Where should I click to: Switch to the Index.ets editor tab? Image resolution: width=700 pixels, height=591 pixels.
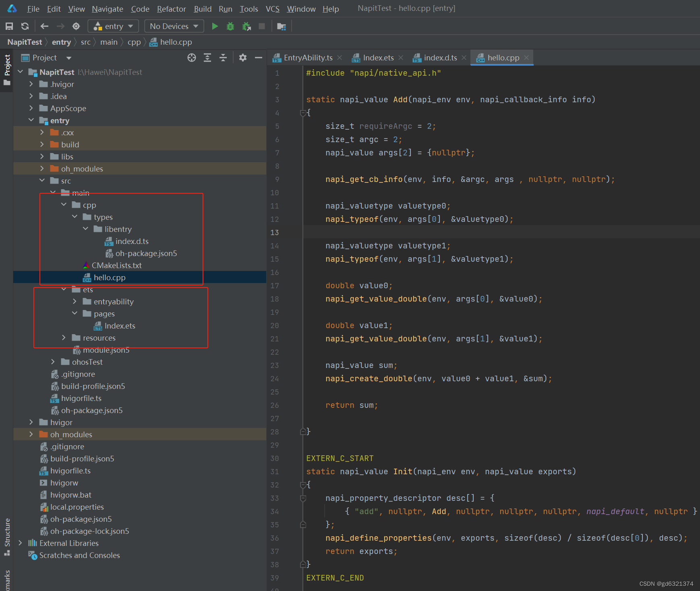377,58
